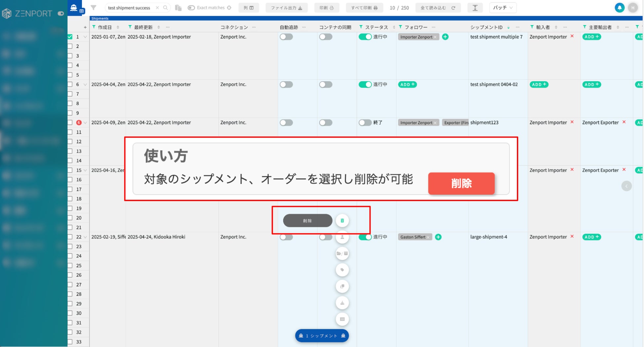Click the 全て読み込む load all button
Viewport: 644px width, 347px height.
tap(438, 8)
